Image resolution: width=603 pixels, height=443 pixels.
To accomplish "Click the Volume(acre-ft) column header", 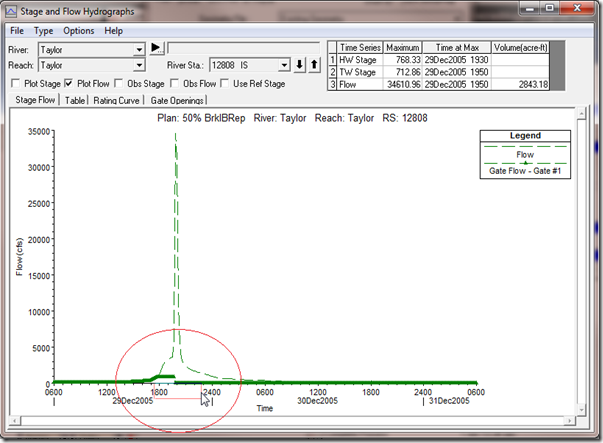I will pyautogui.click(x=521, y=48).
